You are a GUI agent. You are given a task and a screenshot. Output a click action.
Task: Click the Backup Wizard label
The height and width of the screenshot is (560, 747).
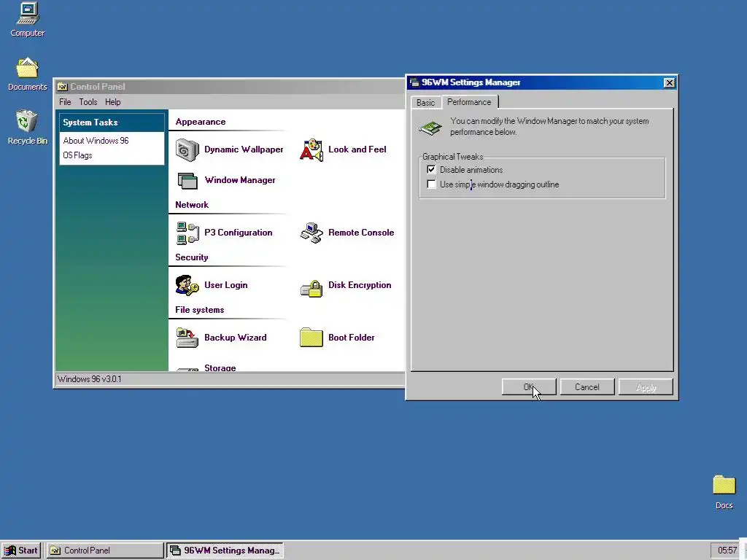(236, 337)
